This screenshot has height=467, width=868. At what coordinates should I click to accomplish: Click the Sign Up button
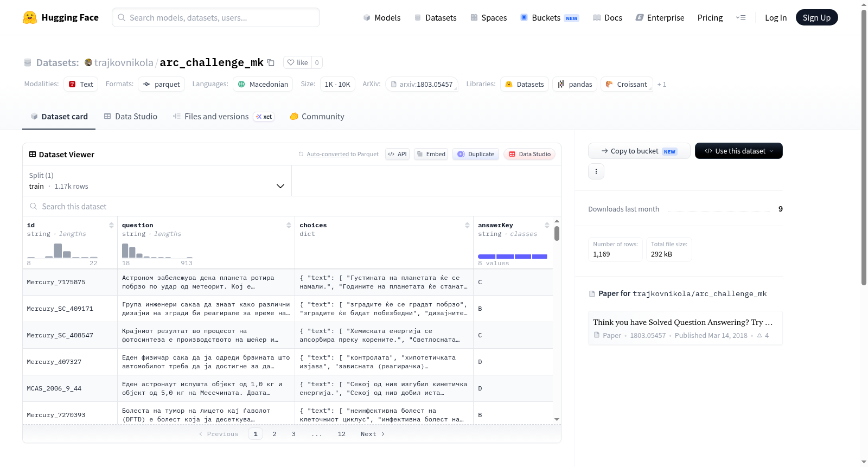point(816,17)
